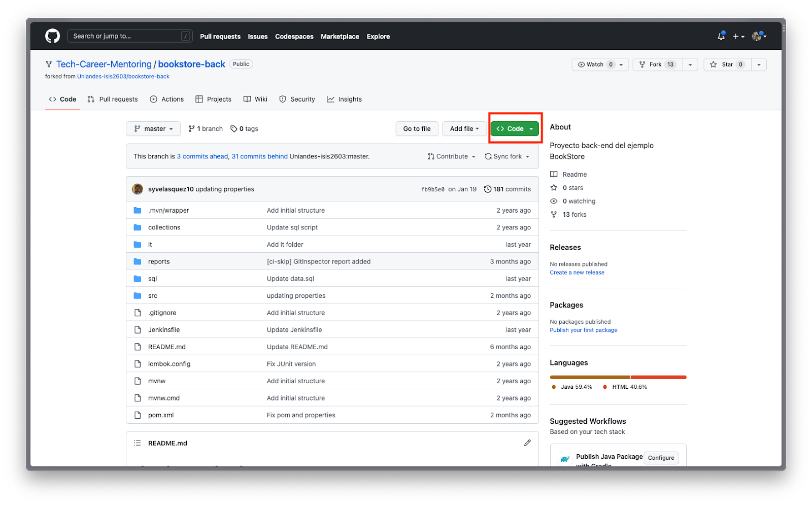This screenshot has width=812, height=505.
Task: Open Pull requests in top navigation
Action: click(220, 37)
